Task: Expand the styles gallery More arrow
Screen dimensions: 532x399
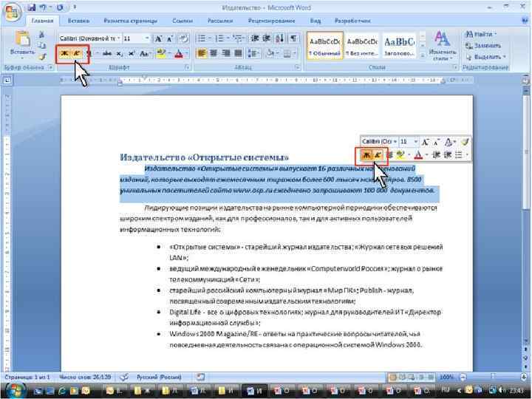Action: pos(423,55)
